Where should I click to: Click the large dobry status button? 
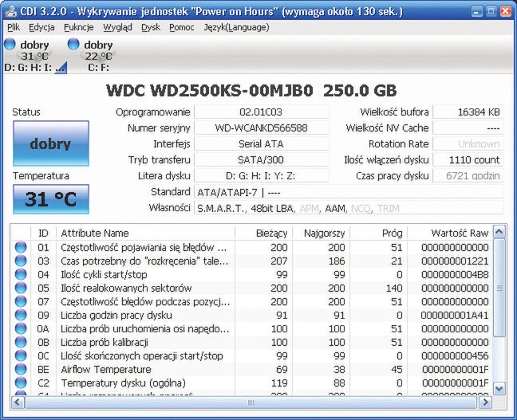coord(51,143)
